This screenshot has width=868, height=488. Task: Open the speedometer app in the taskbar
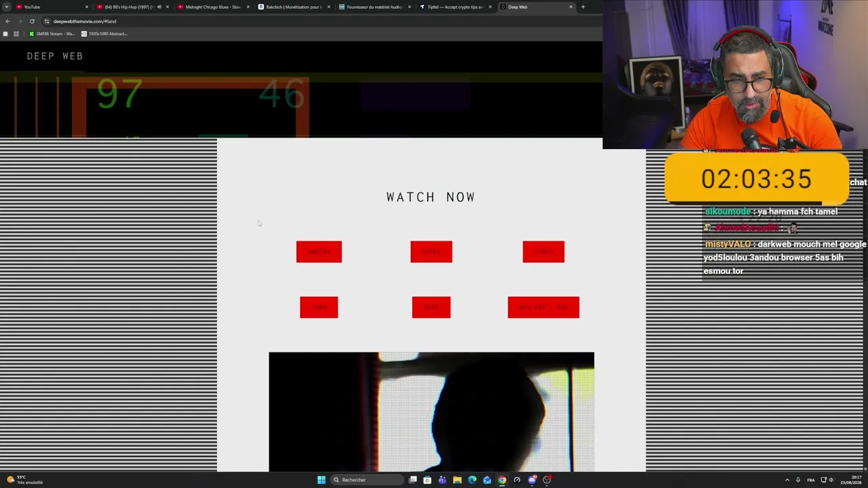(517, 480)
